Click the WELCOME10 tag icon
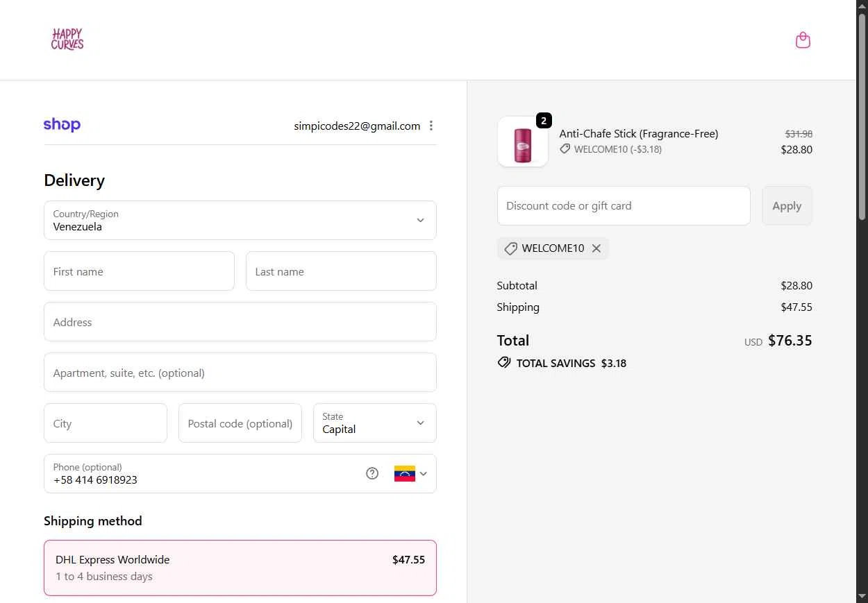 tap(510, 248)
